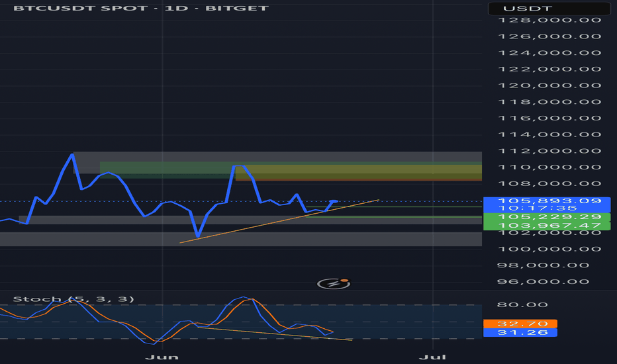The image size is (617, 364).
Task: Click the blue 31.26 stochastic value
Action: 520,332
